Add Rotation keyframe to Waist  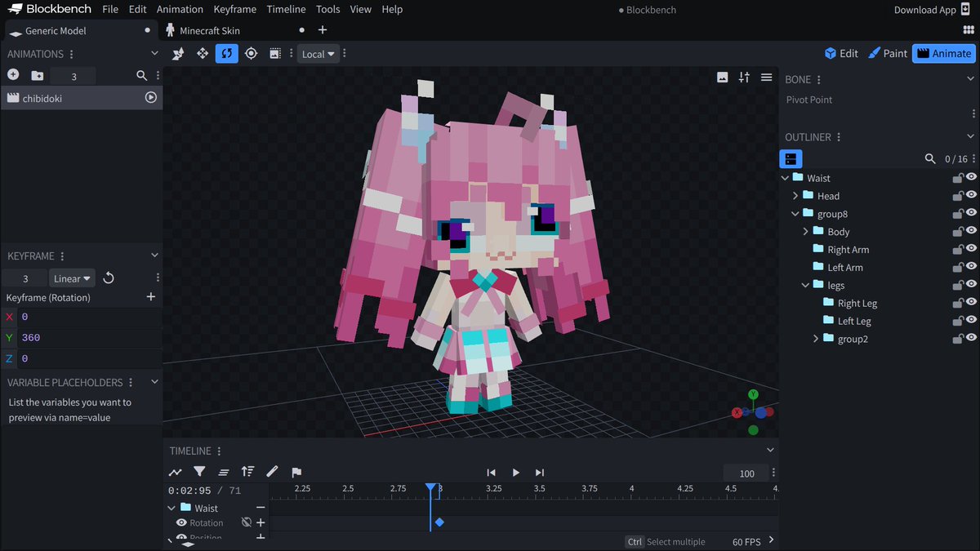261,522
